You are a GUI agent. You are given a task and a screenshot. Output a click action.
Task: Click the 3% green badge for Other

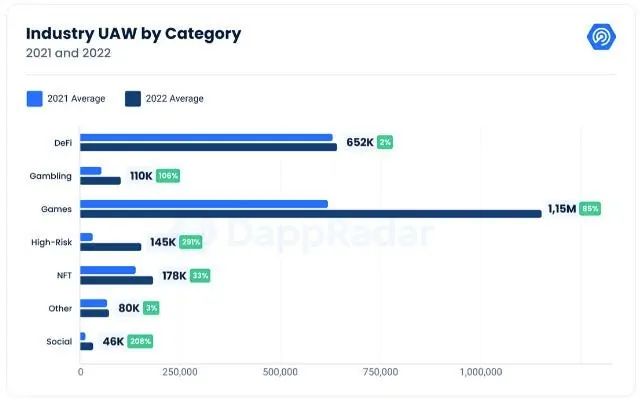click(151, 308)
